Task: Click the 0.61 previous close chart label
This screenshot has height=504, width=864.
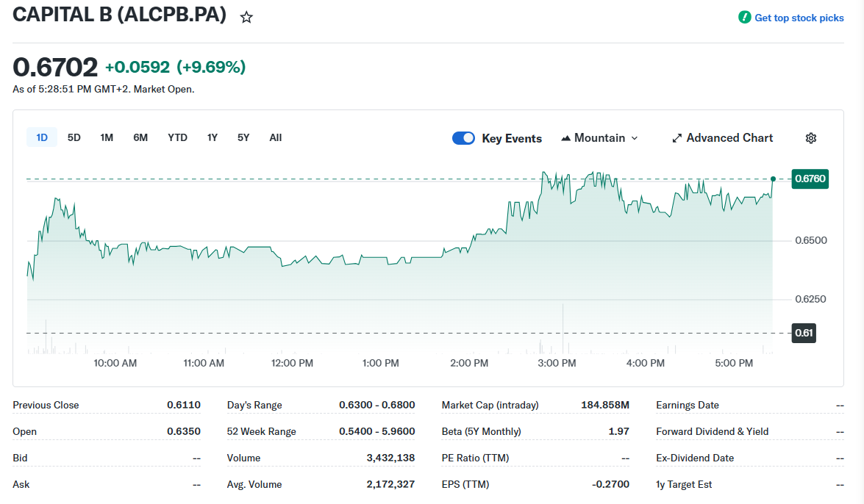Action: [x=804, y=333]
